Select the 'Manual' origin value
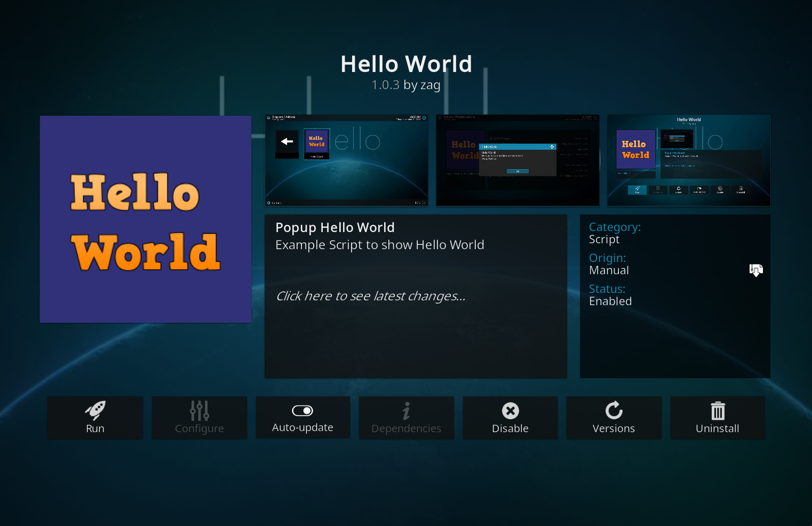812x526 pixels. point(609,270)
